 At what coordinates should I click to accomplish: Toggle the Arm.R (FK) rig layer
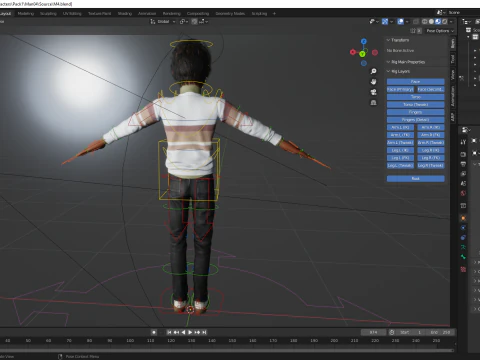pyautogui.click(x=431, y=135)
